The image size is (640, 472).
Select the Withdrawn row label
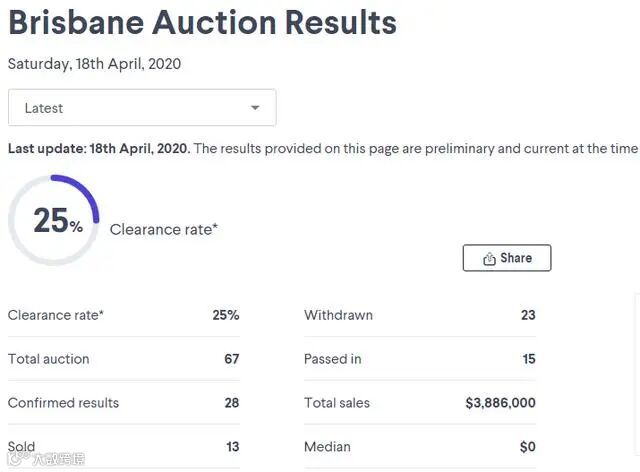click(338, 315)
